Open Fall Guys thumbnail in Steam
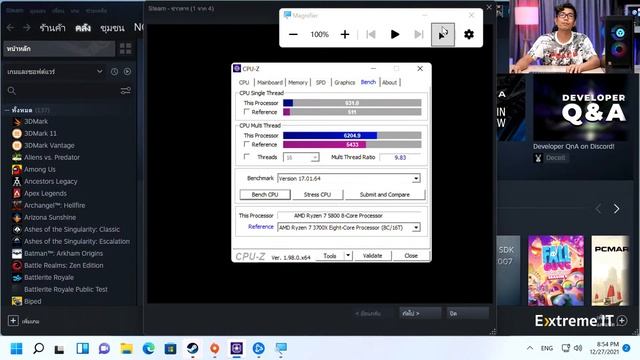Viewport: 640px width, 360px height. [x=556, y=270]
